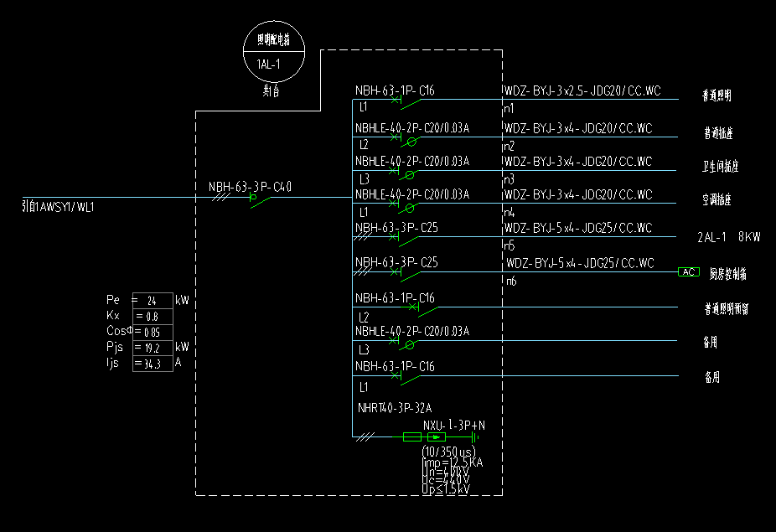Image resolution: width=776 pixels, height=532 pixels.
Task: Click circuit number n5
Action: tap(510, 245)
